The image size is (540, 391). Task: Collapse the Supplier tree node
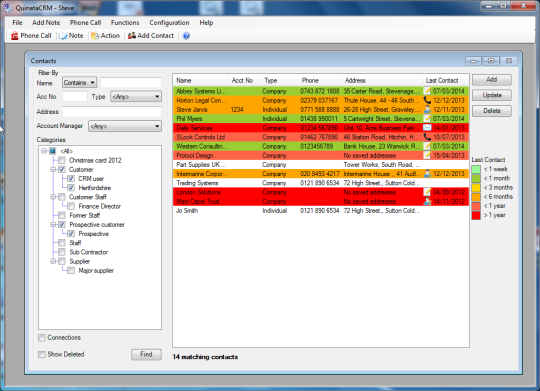pos(53,261)
